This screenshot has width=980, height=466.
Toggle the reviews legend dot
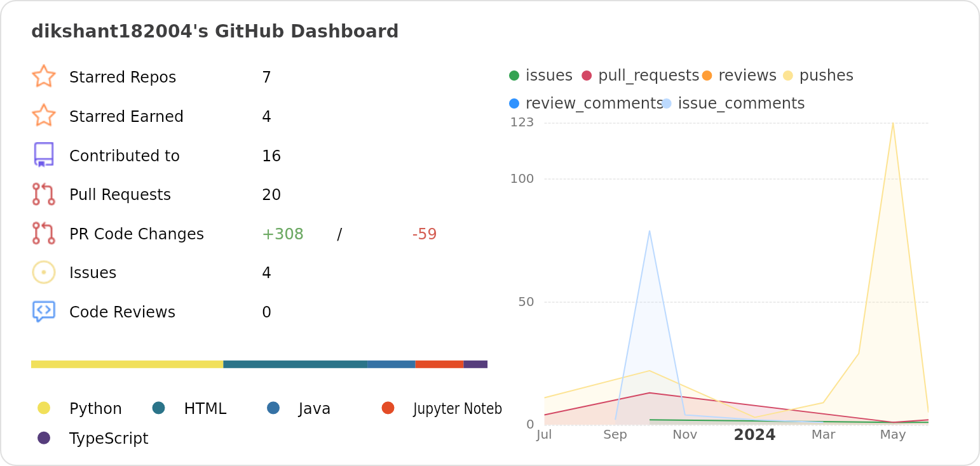(x=707, y=76)
